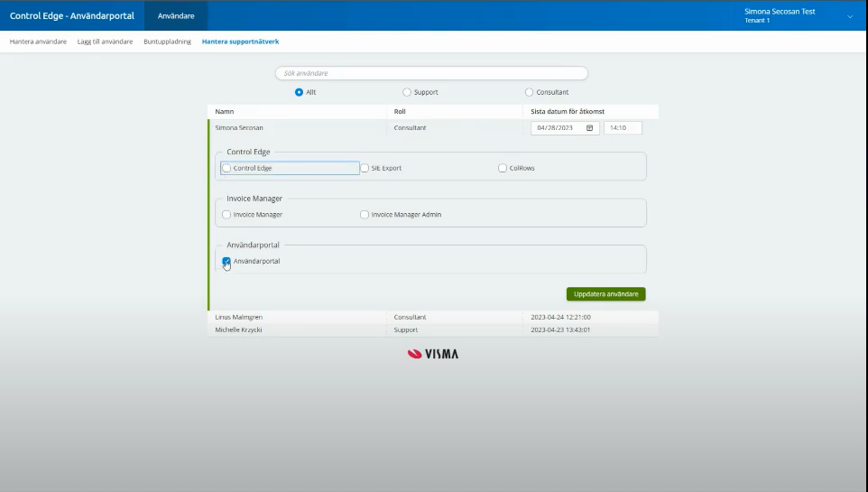Select the Simona Secosan row name

click(239, 128)
